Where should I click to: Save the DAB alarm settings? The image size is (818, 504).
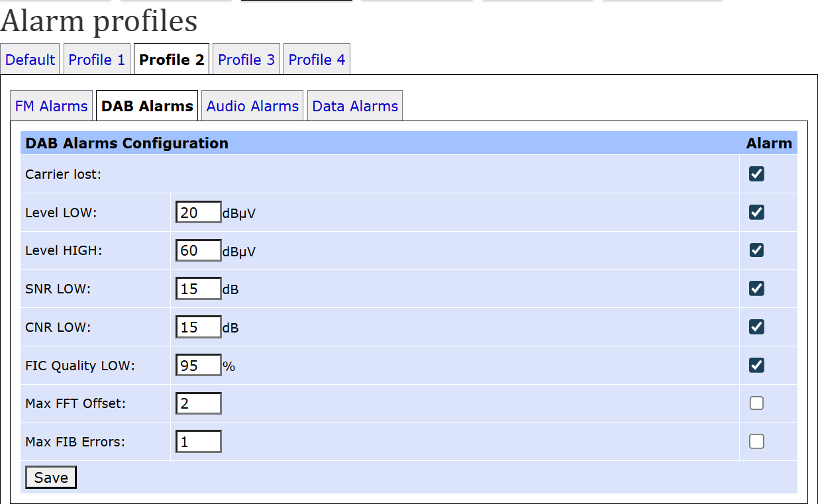(x=51, y=478)
